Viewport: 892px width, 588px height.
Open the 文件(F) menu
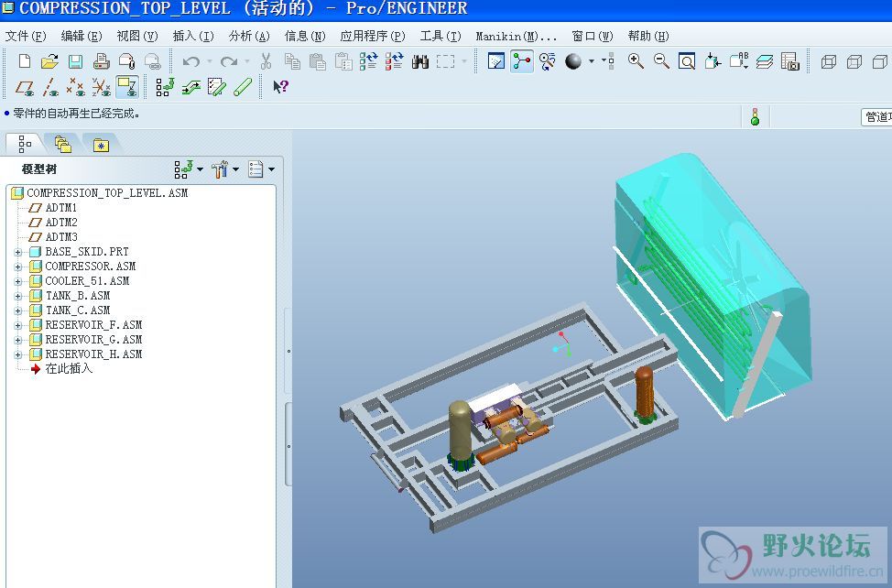26,37
